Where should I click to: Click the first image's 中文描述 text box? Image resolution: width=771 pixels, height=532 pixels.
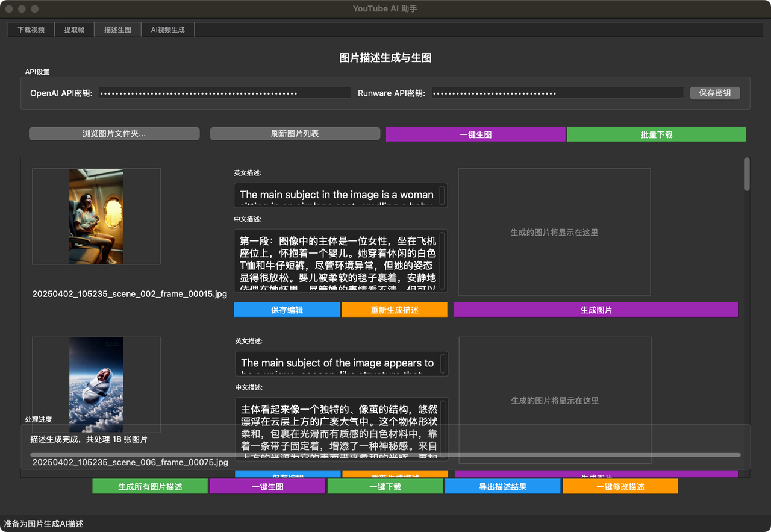point(341,261)
